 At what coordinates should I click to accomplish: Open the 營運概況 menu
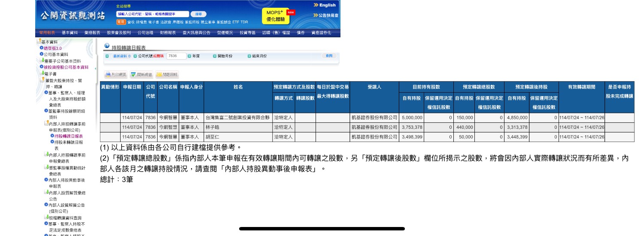point(225,33)
